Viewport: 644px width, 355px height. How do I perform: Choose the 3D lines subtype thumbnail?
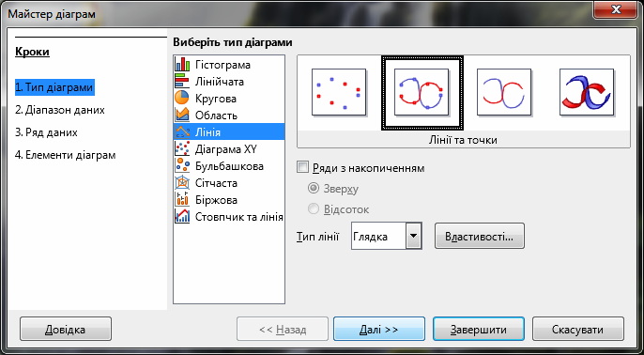(587, 92)
